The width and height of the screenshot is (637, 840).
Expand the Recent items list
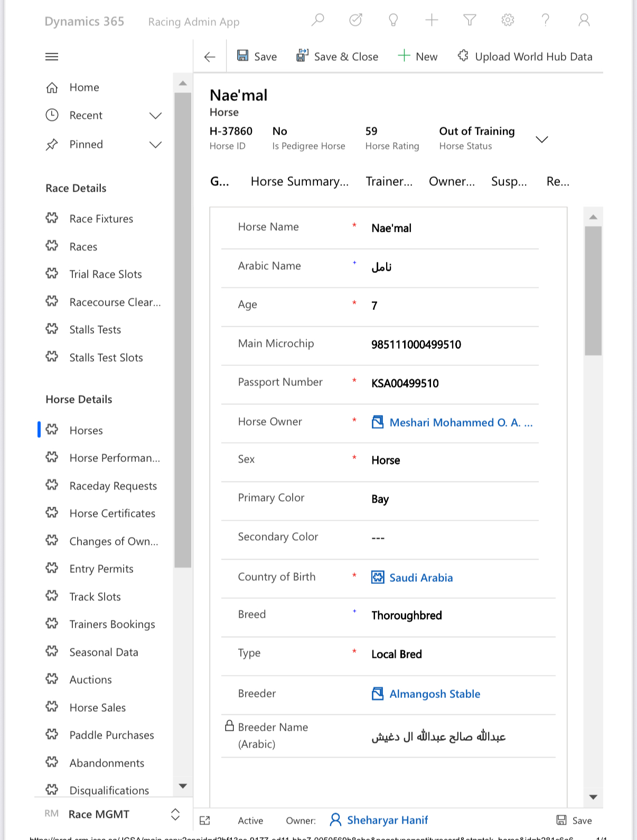pyautogui.click(x=155, y=116)
